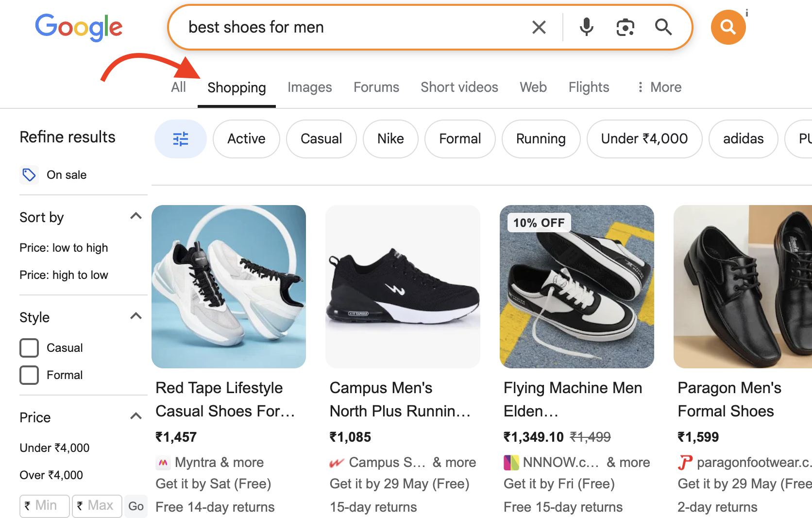Collapse the Price section
The image size is (812, 518).
click(136, 417)
